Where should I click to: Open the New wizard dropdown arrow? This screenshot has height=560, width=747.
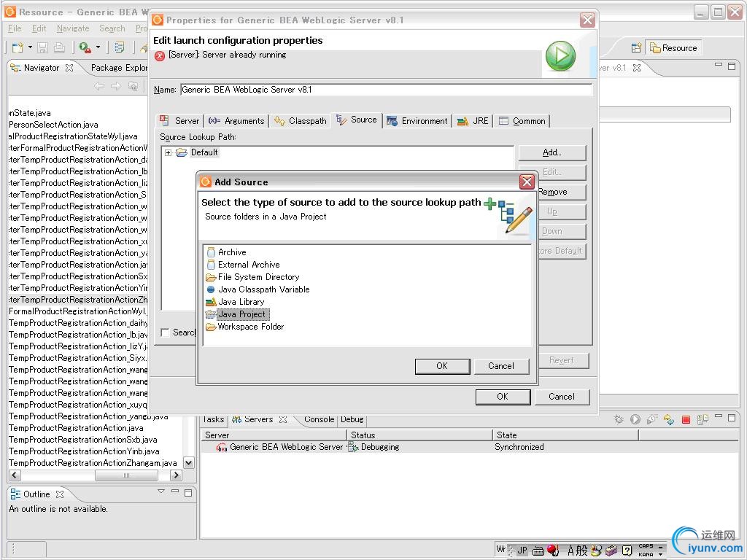pyautogui.click(x=30, y=47)
